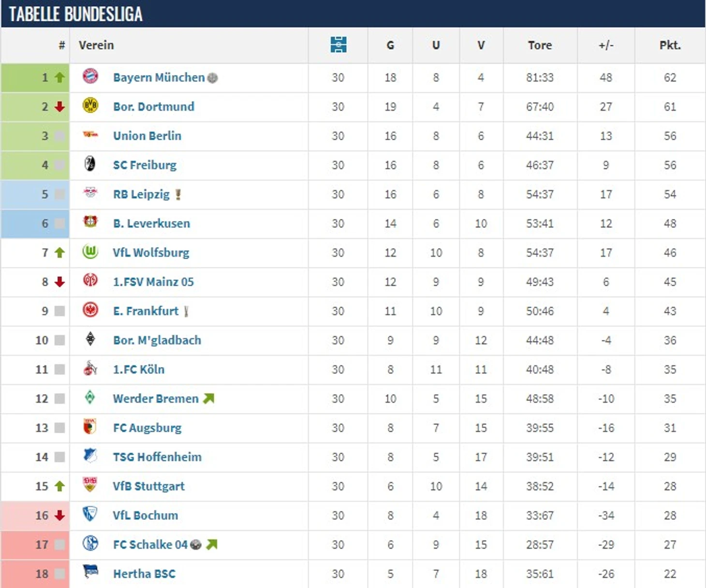Click the Verein column header
Screen dimensions: 706x588
click(96, 45)
